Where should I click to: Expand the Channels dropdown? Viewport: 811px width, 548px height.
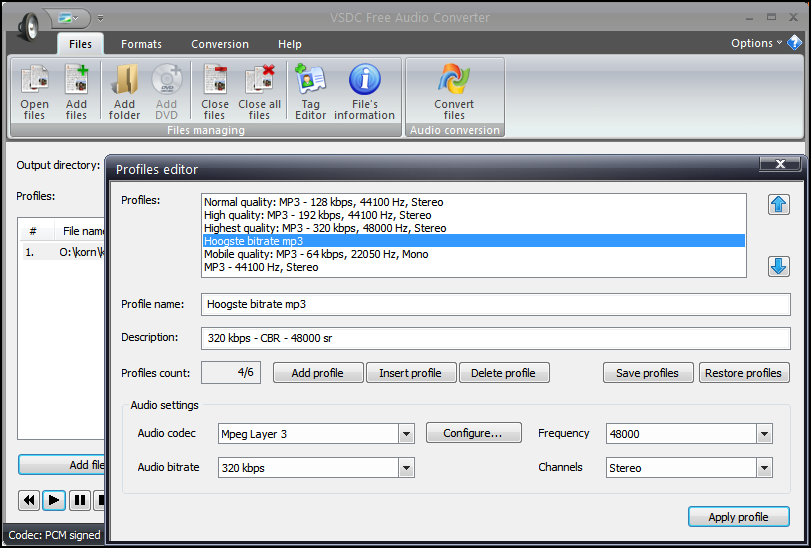pos(764,468)
